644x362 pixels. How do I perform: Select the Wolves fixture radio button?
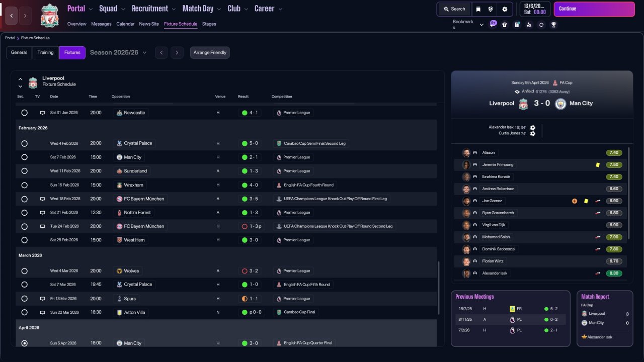pyautogui.click(x=24, y=271)
